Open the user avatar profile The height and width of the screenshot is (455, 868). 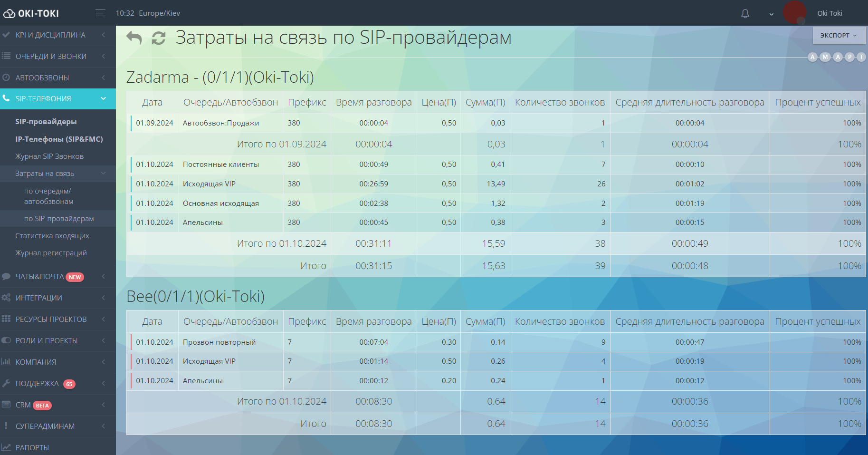[794, 13]
